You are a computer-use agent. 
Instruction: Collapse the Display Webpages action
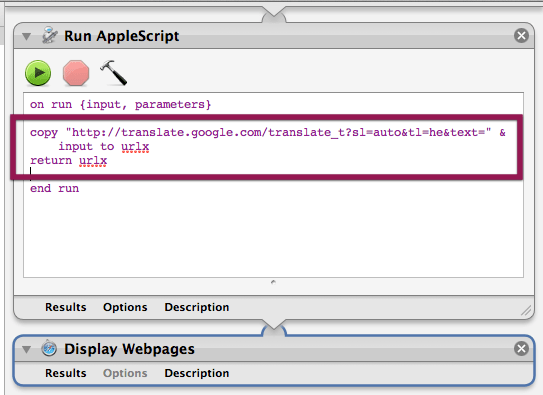click(26, 349)
